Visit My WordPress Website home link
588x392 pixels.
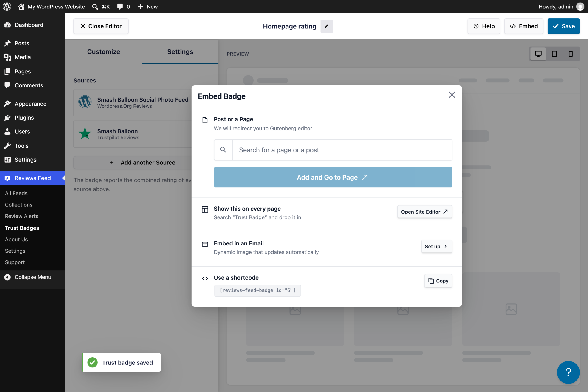click(51, 7)
